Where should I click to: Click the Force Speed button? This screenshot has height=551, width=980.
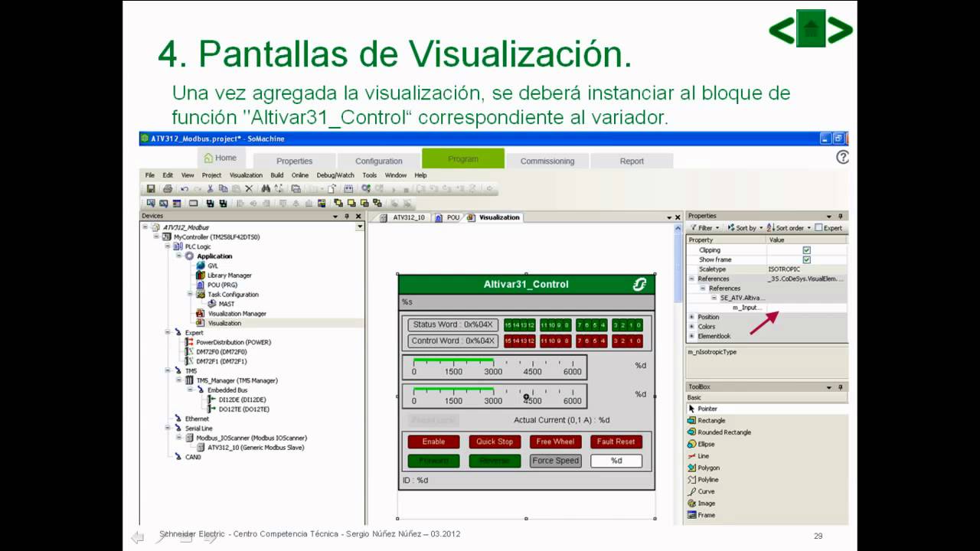point(555,461)
